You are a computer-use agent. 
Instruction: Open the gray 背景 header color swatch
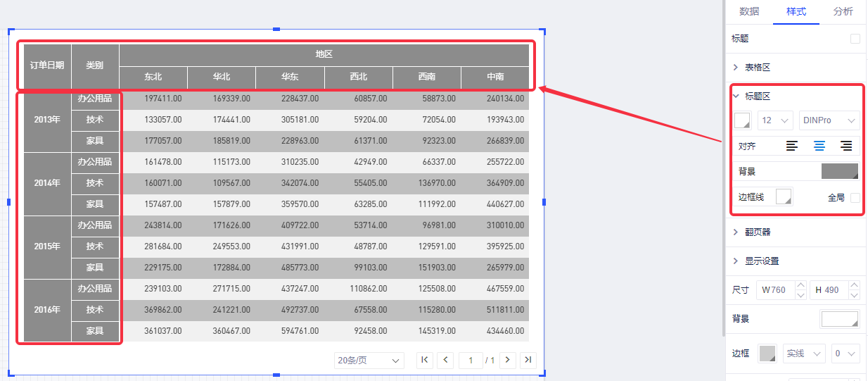839,172
